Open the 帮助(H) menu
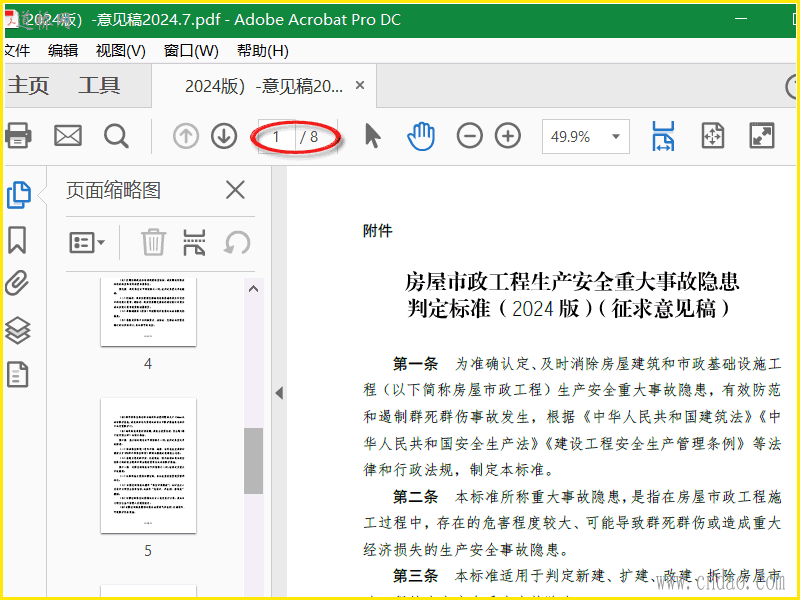Viewport: 800px width, 600px height. (263, 51)
